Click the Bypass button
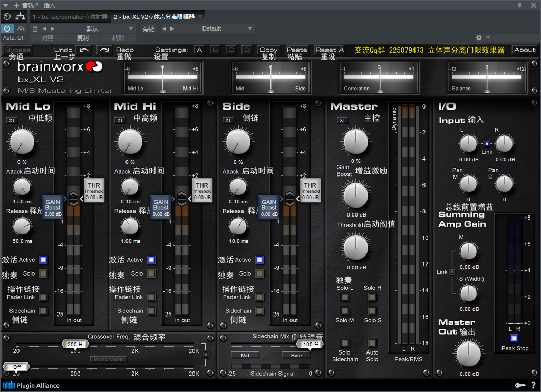Image resolution: width=541 pixels, height=392 pixels. pos(18,50)
